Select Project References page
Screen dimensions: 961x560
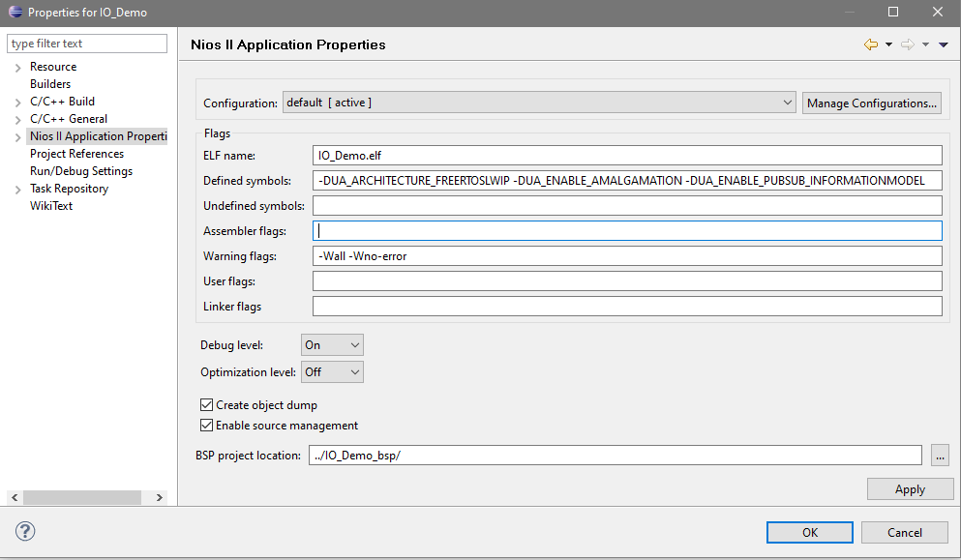coord(76,154)
